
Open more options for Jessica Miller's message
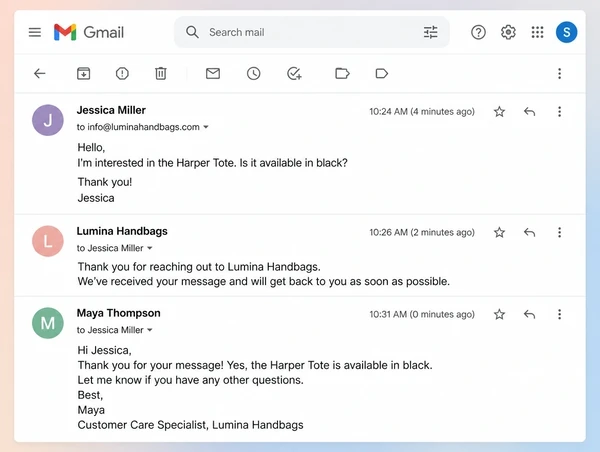[559, 111]
